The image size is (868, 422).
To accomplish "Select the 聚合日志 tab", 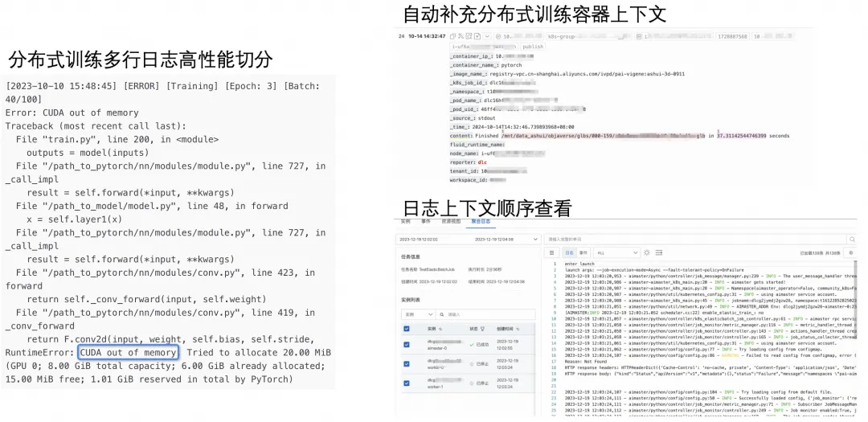I will 481,222.
